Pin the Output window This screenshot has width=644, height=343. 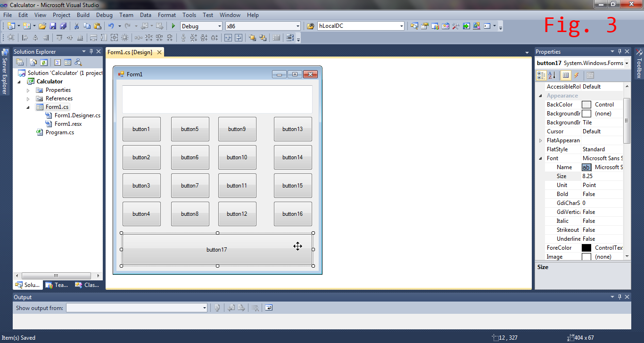(x=619, y=297)
